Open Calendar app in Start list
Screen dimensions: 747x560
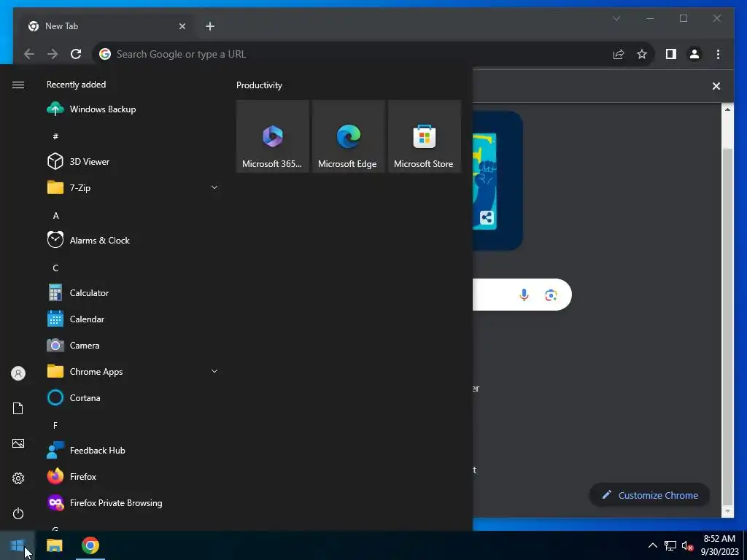click(133, 319)
